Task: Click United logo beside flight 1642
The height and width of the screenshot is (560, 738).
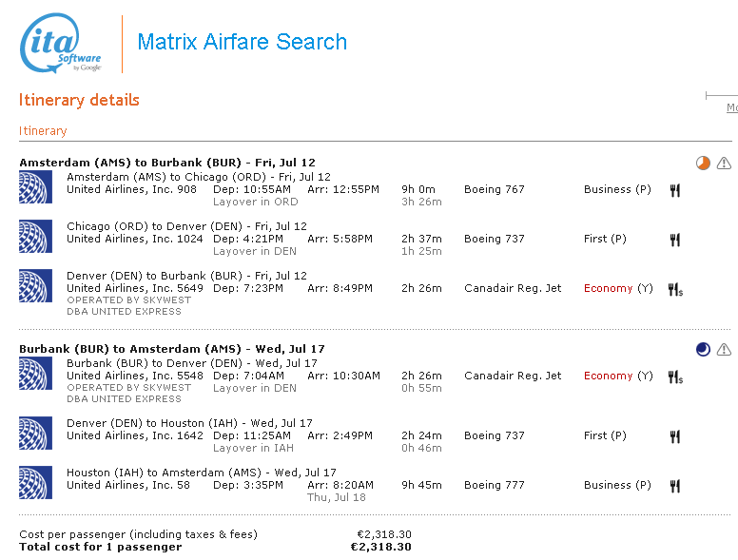Action: pos(36,434)
